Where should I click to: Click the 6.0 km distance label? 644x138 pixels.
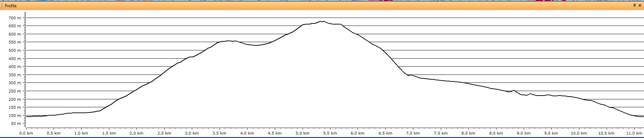[x=358, y=133]
